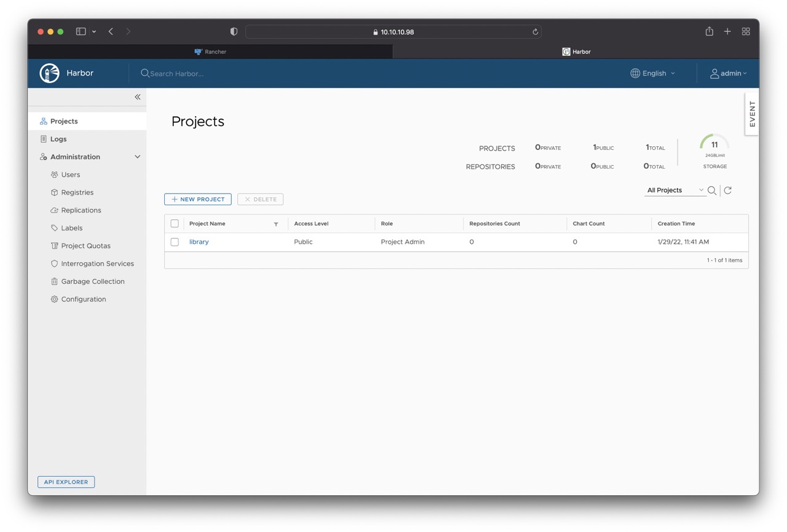Screen dimensions: 787x532
Task: Open the library project
Action: tap(199, 241)
